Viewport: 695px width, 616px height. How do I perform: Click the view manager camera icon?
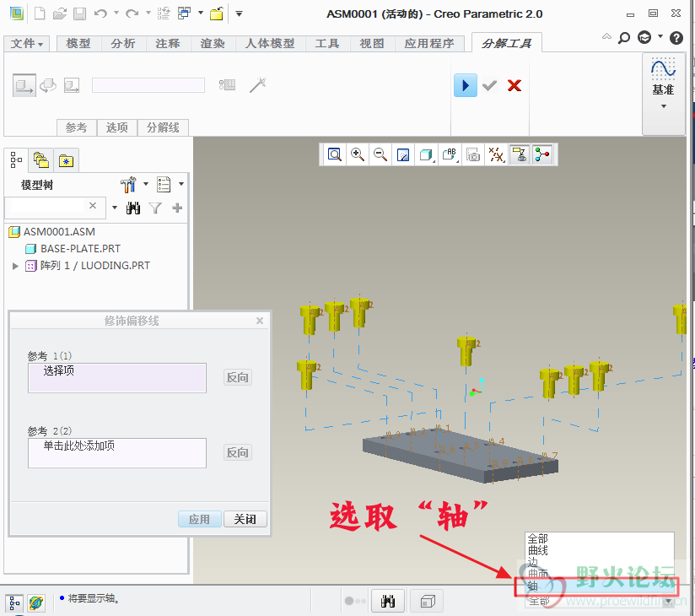(473, 154)
